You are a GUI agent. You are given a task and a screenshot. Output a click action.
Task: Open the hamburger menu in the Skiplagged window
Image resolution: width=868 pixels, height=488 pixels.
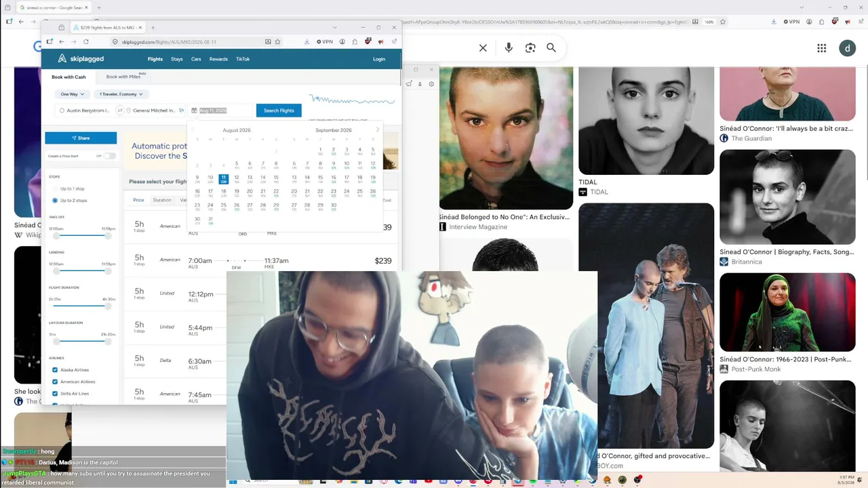[394, 42]
